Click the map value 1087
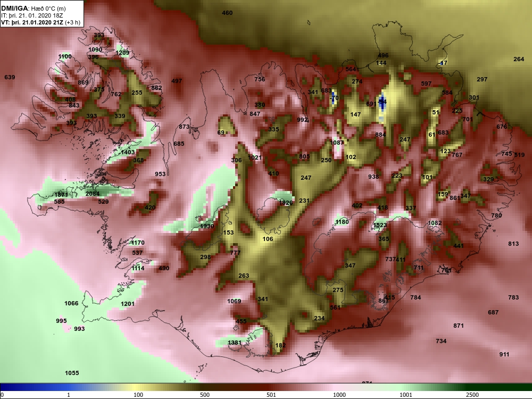 click(337, 143)
